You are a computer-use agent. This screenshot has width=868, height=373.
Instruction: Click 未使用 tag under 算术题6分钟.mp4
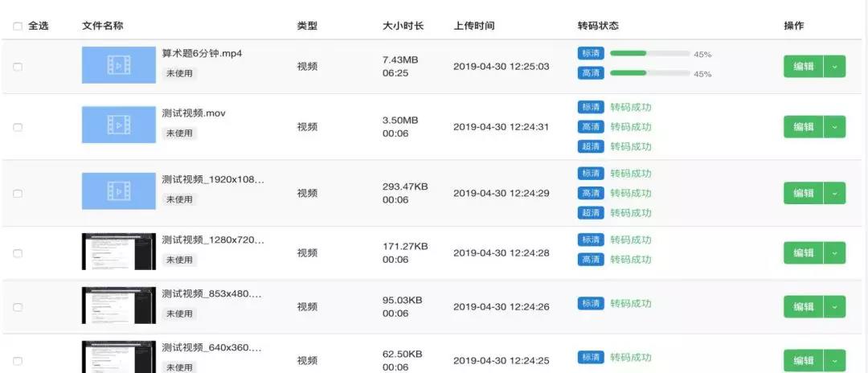[x=179, y=73]
